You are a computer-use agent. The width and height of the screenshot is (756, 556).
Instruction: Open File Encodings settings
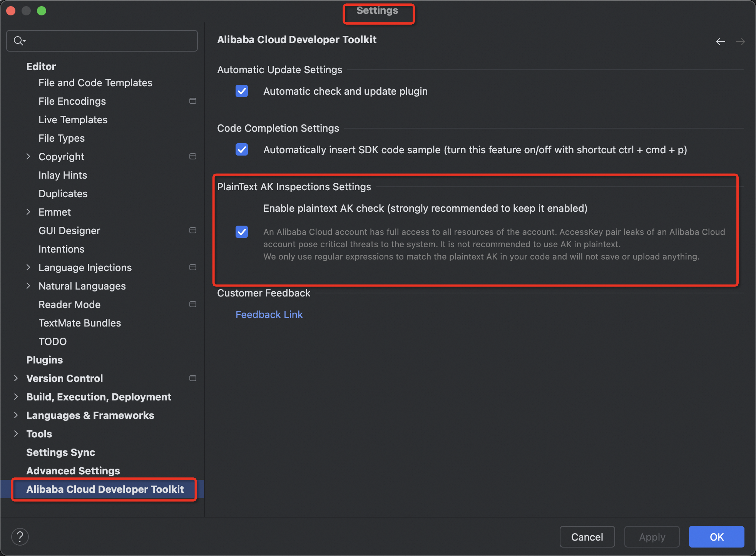coord(72,101)
